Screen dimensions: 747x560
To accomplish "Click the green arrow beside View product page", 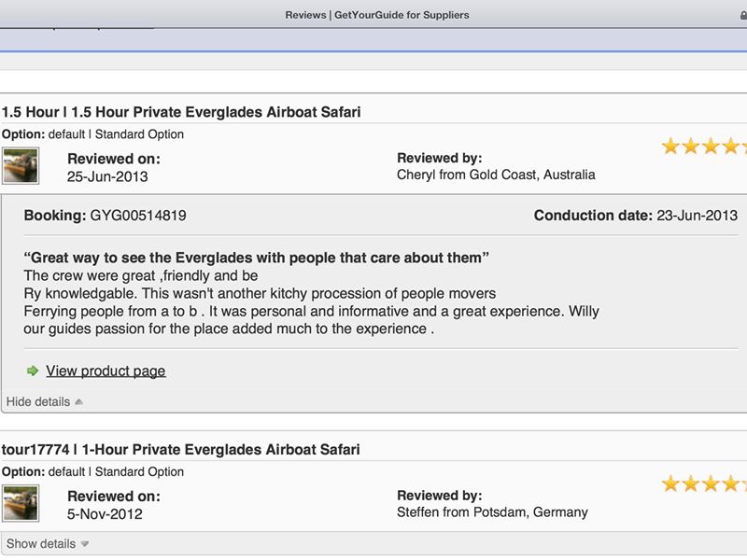I will click(x=33, y=371).
